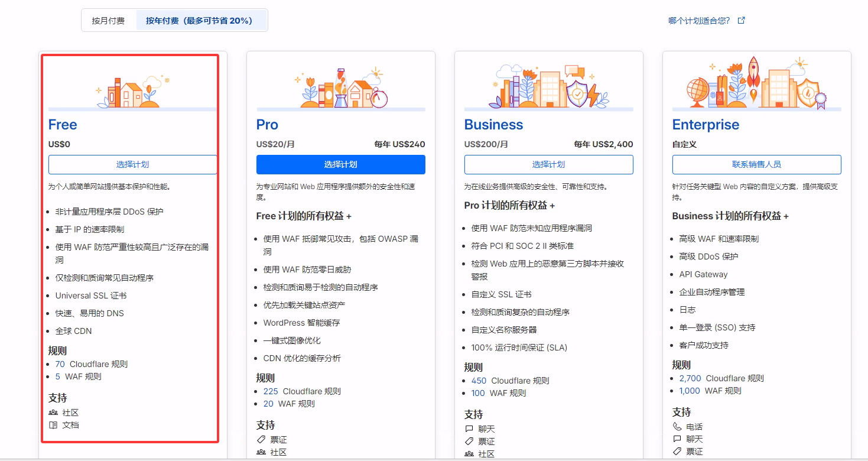Open the 2,700 Cloudflare 规则 link

coord(690,378)
